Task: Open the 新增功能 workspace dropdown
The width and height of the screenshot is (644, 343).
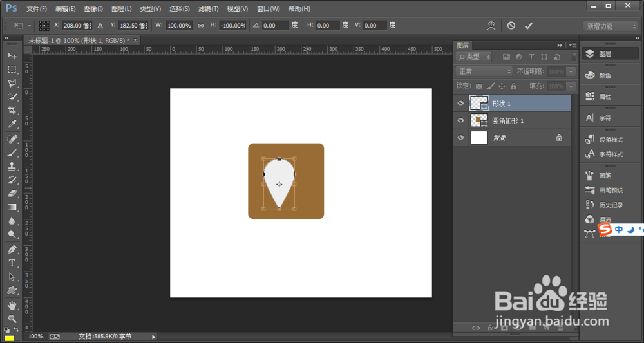Action: click(610, 26)
